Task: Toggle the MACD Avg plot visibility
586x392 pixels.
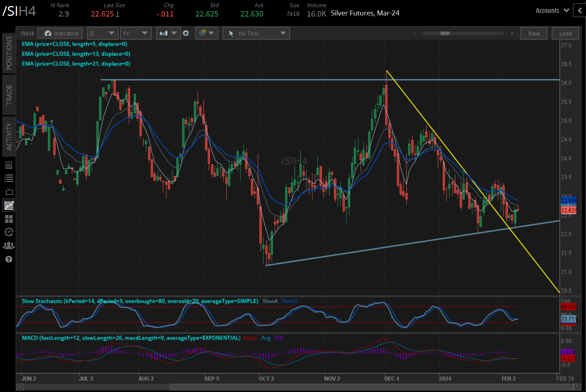Action: pyautogui.click(x=266, y=338)
